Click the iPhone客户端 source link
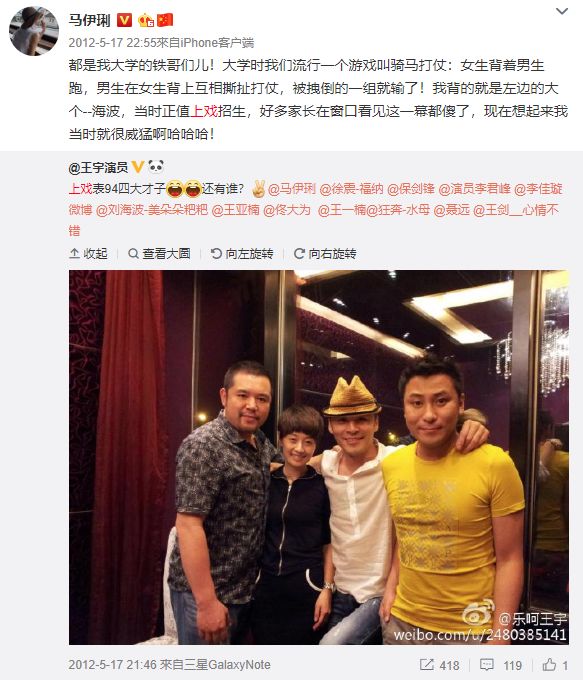Viewport: 583px width, 680px height. (217, 42)
